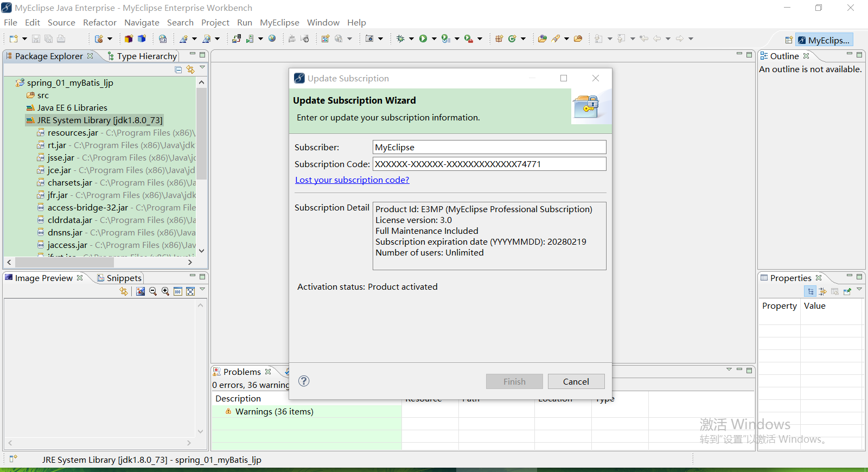This screenshot has height=472, width=868.
Task: Switch to the Snippets tab
Action: point(119,278)
